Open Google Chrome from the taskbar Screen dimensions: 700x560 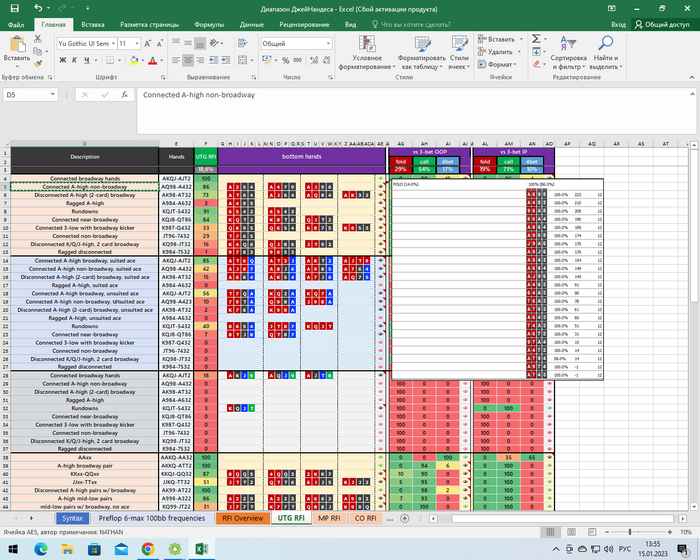click(148, 549)
